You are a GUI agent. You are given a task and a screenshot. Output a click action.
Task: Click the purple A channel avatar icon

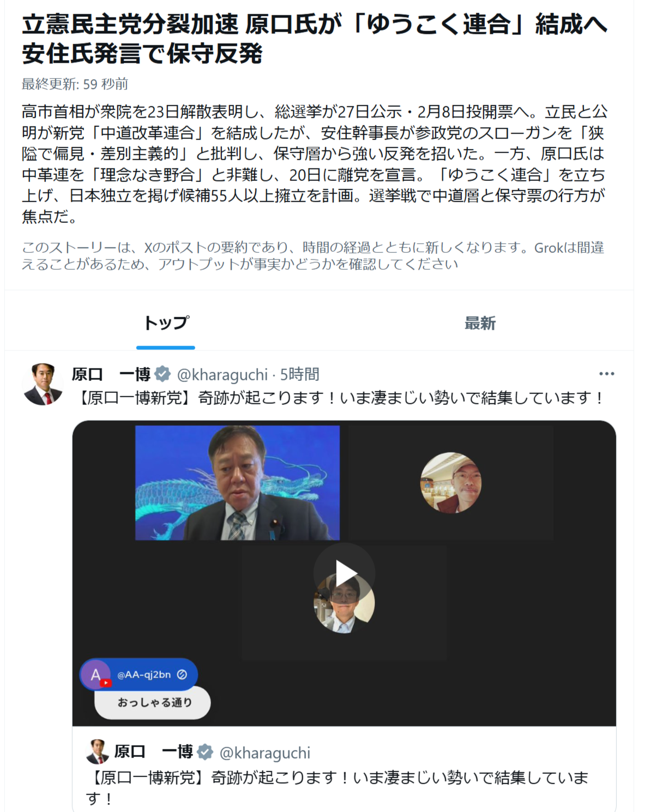click(x=95, y=675)
